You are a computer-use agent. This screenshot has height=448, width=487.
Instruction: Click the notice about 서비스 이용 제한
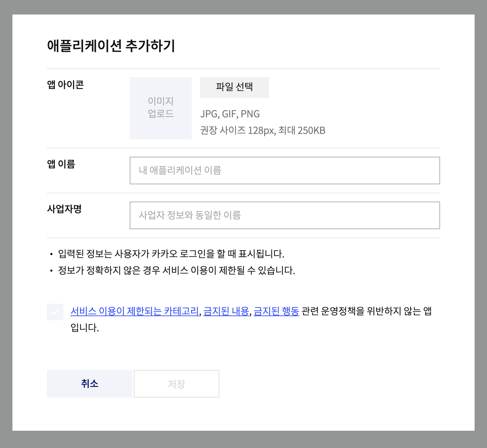[176, 270]
